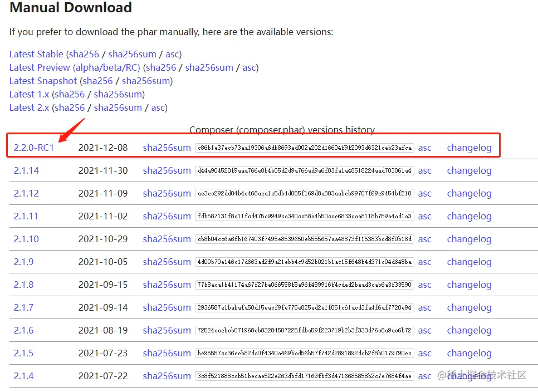View changelog for version 2.2.0-RC1
Image resolution: width=538 pixels, height=392 pixels.
[469, 148]
